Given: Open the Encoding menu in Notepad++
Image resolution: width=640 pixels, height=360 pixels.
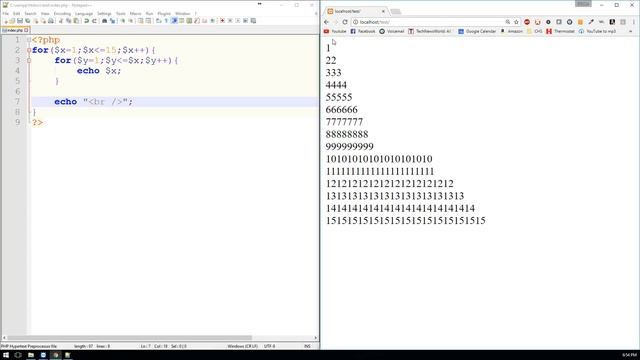Looking at the screenshot, I should [62, 13].
